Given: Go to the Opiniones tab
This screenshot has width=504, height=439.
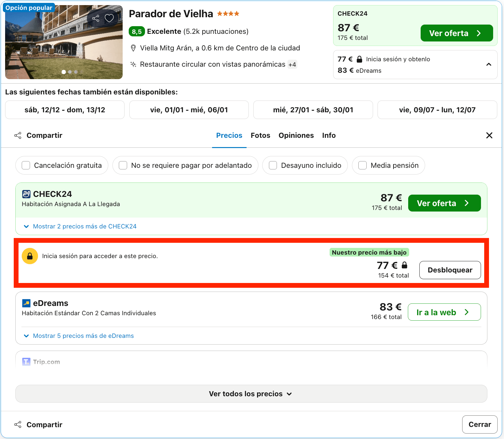Looking at the screenshot, I should [296, 136].
